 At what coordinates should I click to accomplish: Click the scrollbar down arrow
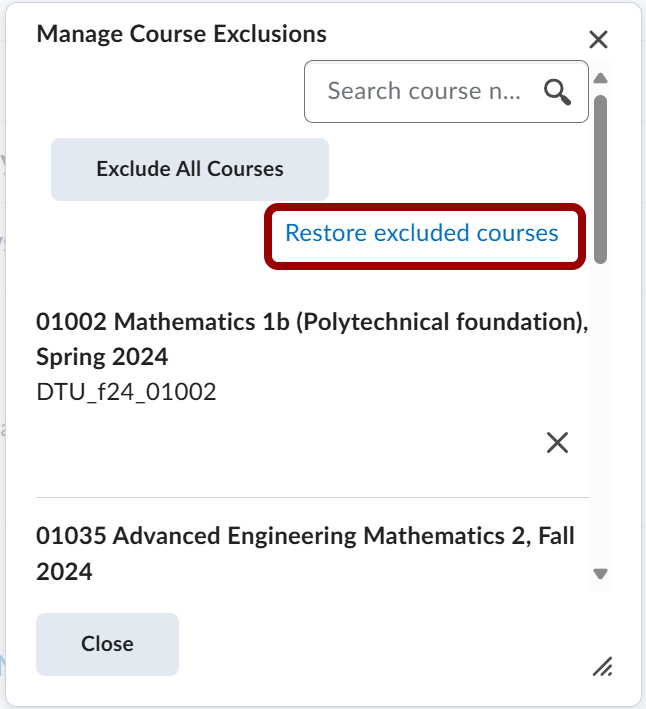coord(600,574)
